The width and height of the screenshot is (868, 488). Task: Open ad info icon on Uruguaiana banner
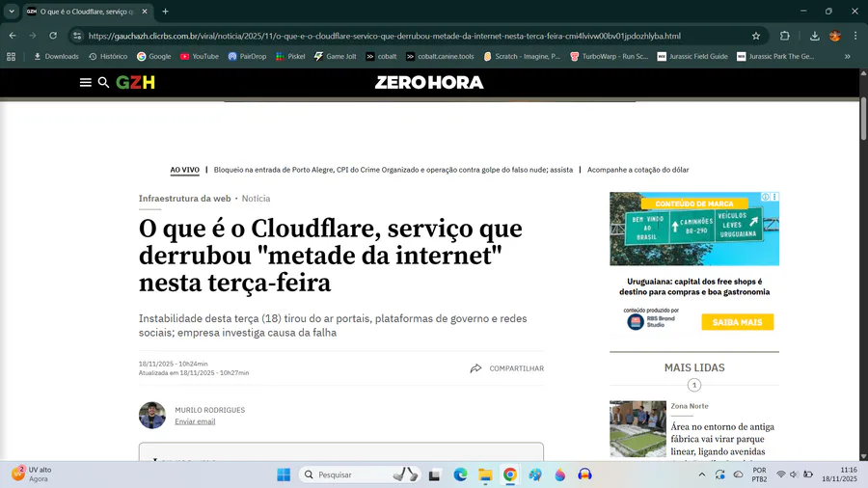pos(765,197)
